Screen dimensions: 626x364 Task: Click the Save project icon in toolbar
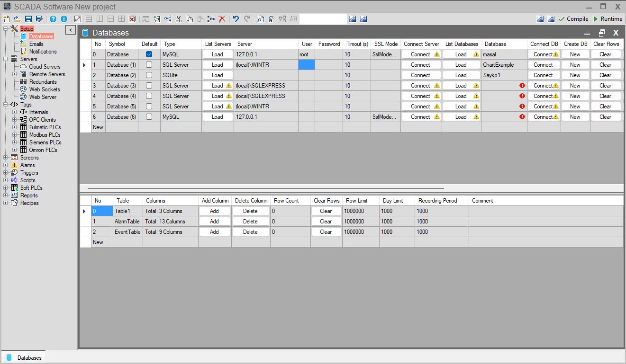(x=28, y=19)
